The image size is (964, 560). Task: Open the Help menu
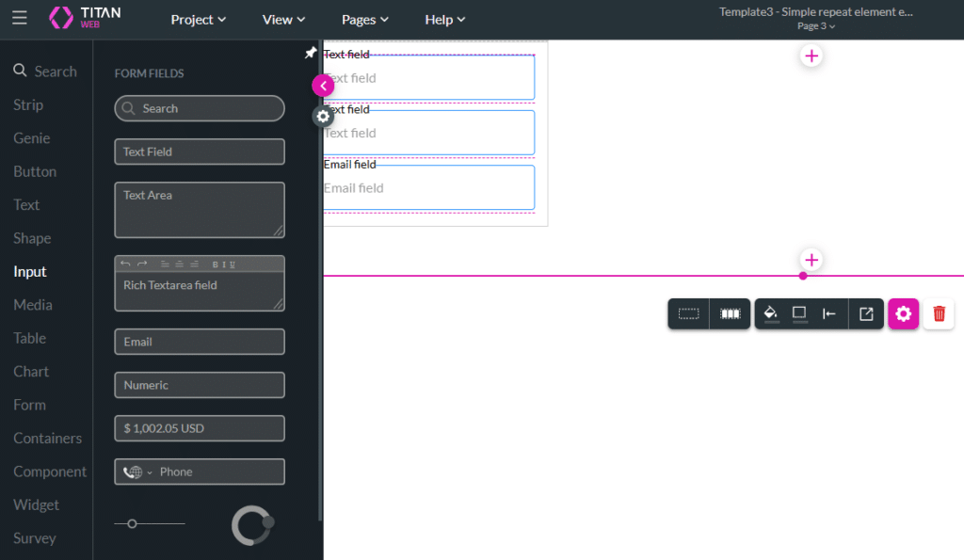pyautogui.click(x=444, y=19)
